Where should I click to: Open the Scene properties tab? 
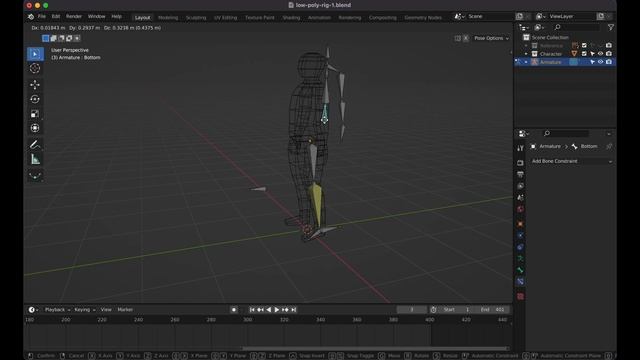pos(520,198)
